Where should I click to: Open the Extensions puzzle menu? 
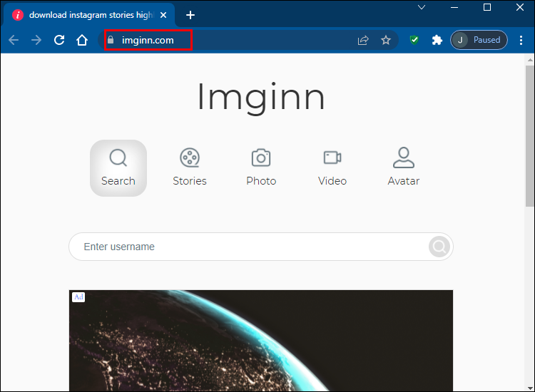tap(437, 40)
